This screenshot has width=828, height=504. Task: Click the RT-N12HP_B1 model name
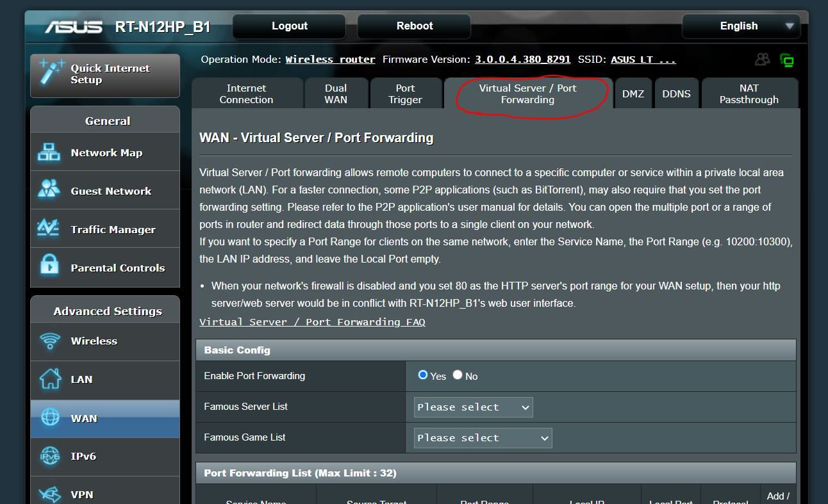163,27
